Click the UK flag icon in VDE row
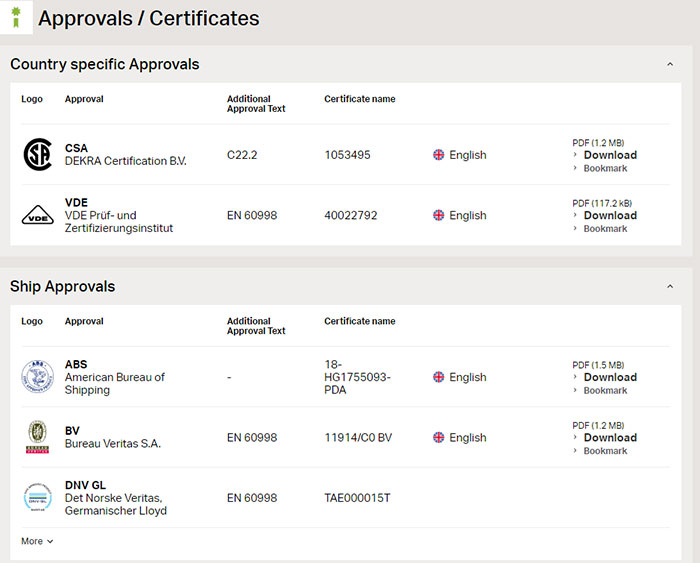Screen dimensions: 700x563 pyautogui.click(x=438, y=215)
